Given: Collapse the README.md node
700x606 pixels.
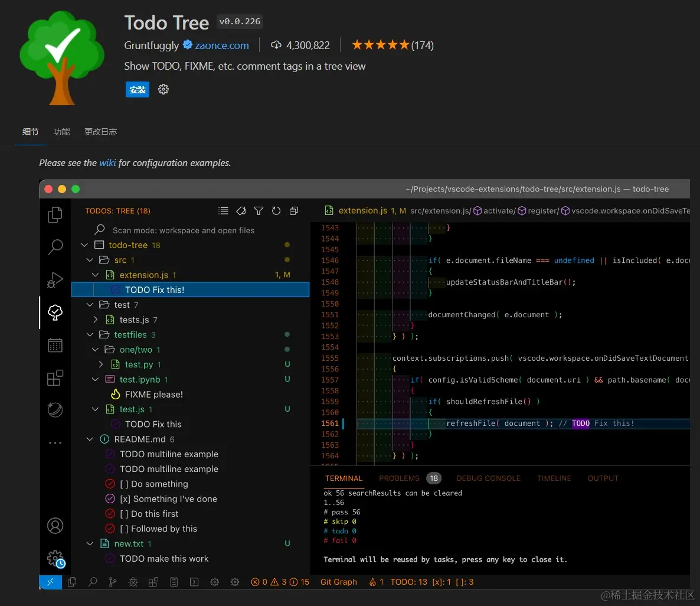Looking at the screenshot, I should pyautogui.click(x=90, y=439).
